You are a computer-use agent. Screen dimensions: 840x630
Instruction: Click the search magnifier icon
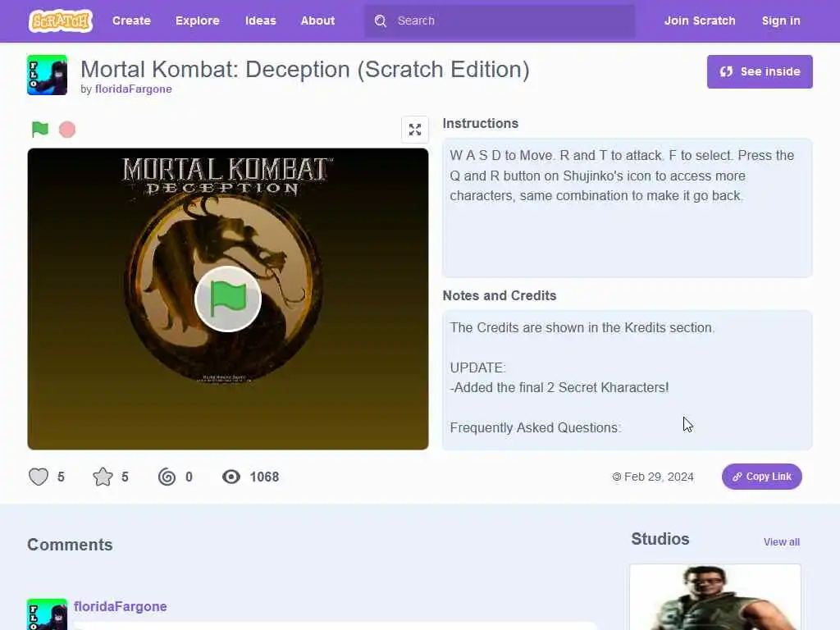(x=381, y=21)
